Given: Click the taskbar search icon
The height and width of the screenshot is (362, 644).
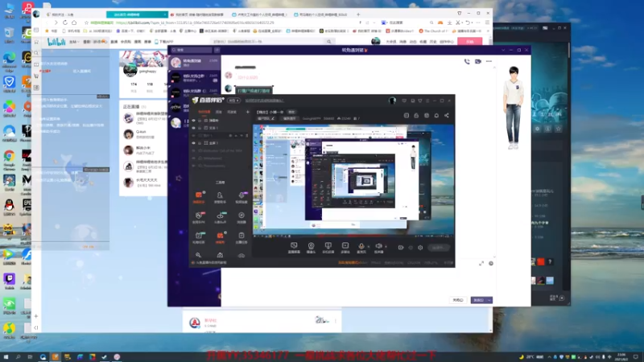Looking at the screenshot, I should coord(18,357).
